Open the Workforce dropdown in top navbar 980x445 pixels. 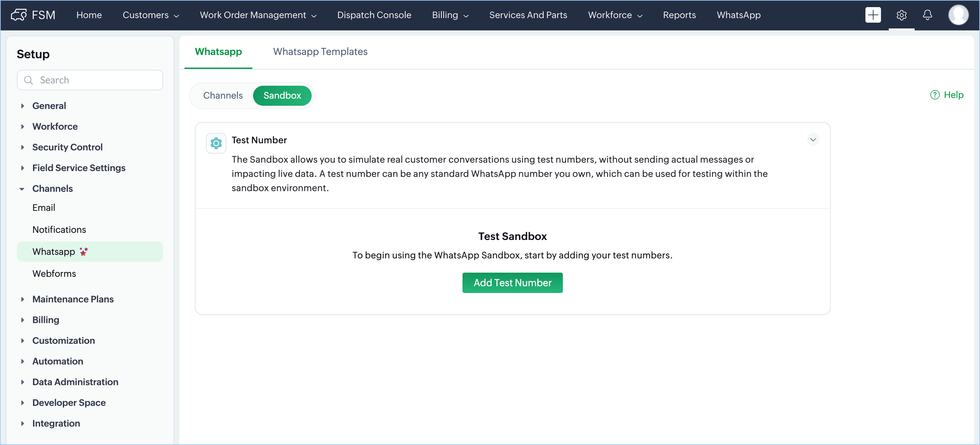615,15
